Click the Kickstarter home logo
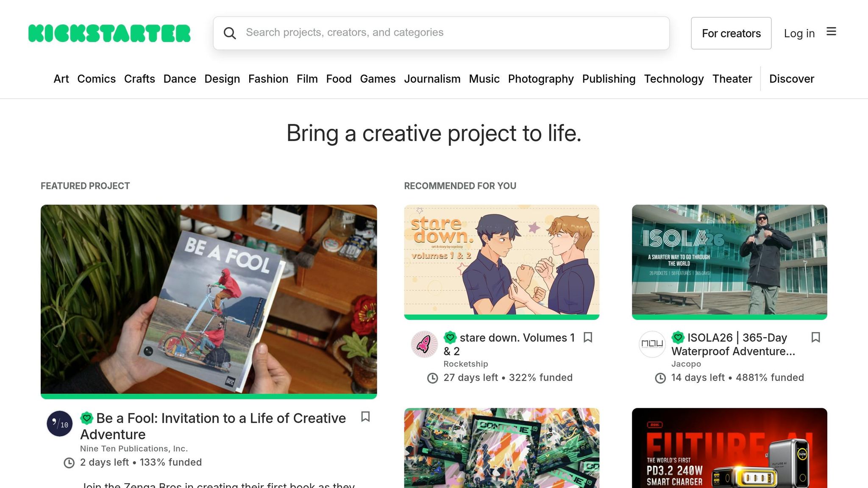 (108, 33)
